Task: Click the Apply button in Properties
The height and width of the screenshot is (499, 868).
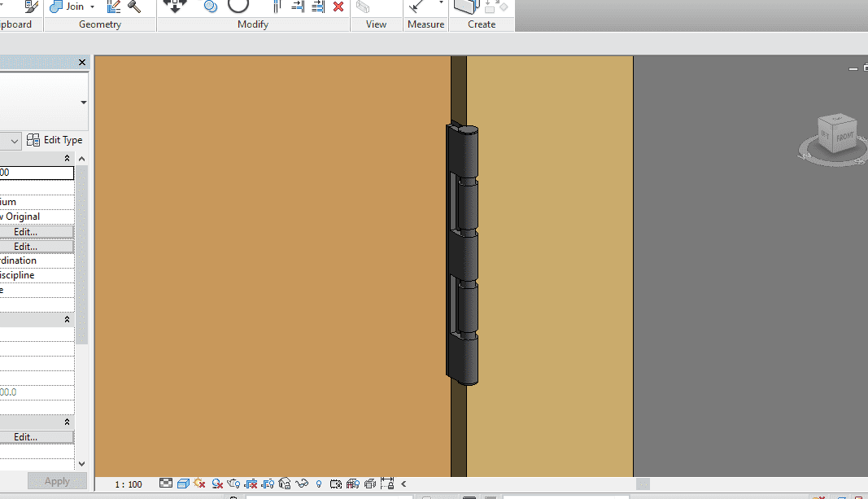Action: [x=57, y=481]
